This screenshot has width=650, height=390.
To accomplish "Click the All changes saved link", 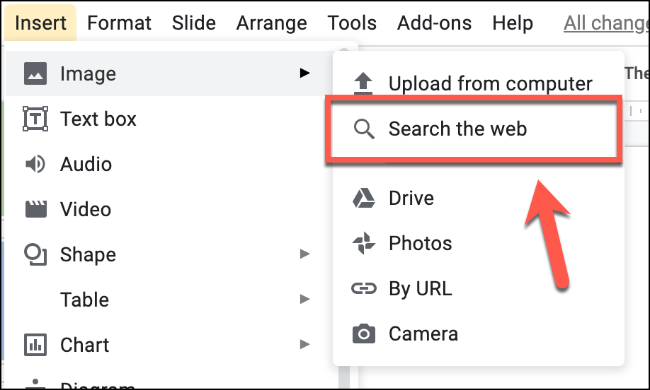I will pyautogui.click(x=606, y=24).
